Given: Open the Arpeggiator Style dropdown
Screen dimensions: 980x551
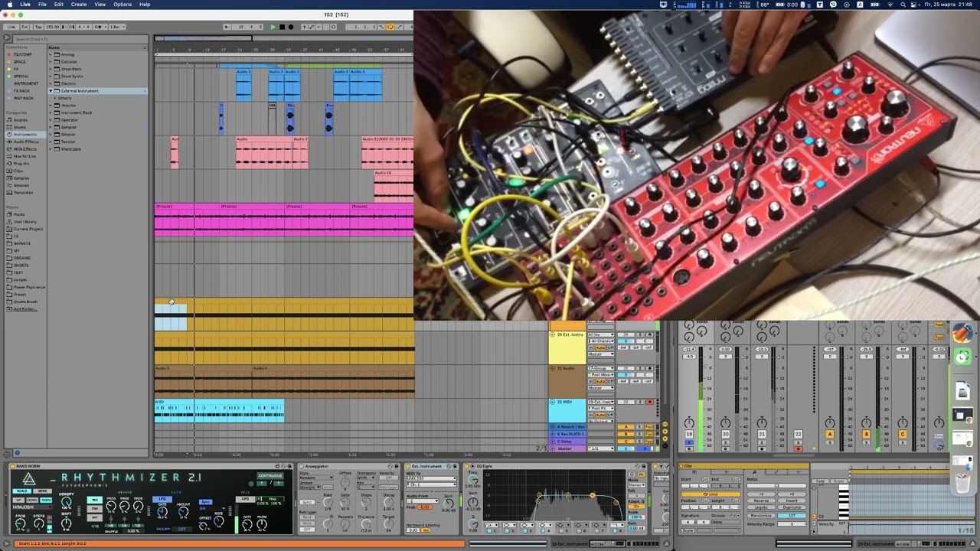Looking at the screenshot, I should point(315,478).
